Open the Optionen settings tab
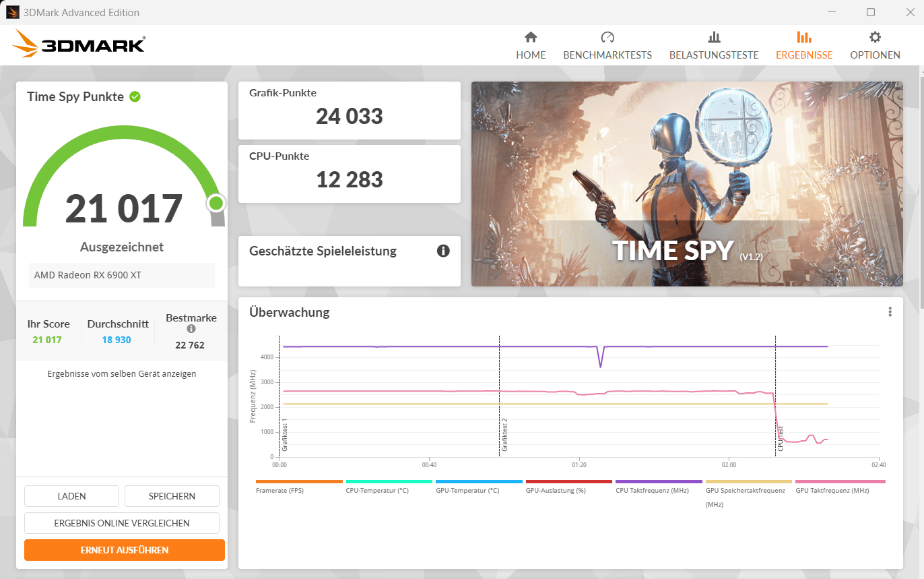The width and height of the screenshot is (924, 579). 875,46
